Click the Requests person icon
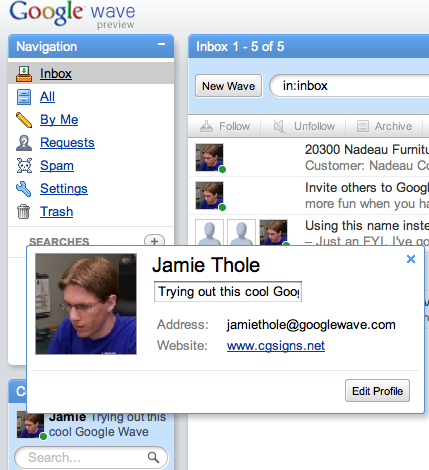 (x=24, y=143)
